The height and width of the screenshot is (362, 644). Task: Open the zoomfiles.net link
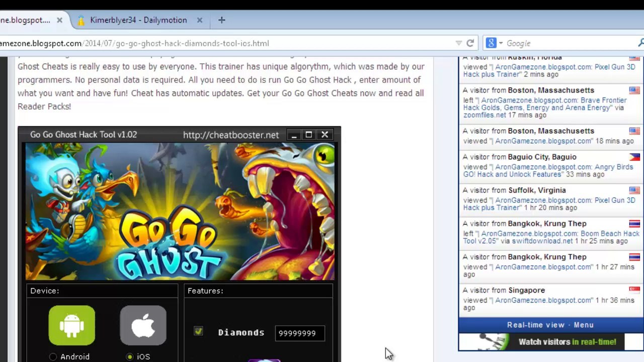click(x=484, y=115)
